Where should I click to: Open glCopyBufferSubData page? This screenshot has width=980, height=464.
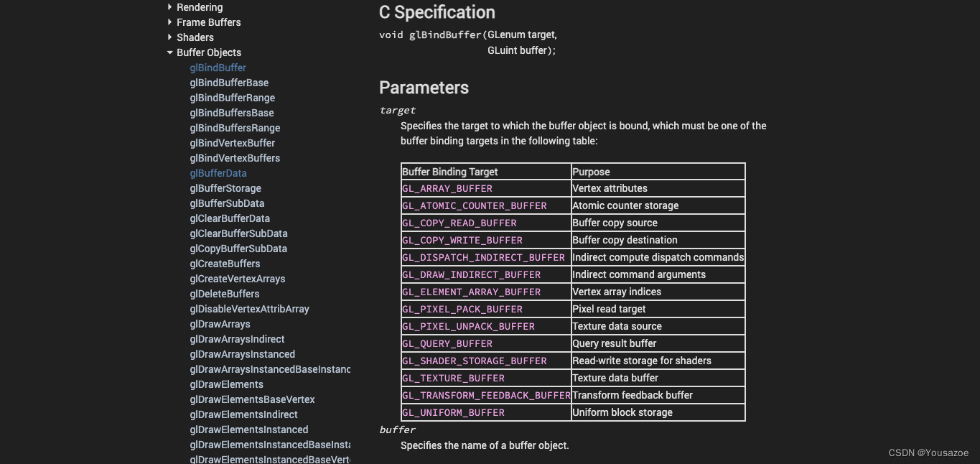tap(238, 249)
